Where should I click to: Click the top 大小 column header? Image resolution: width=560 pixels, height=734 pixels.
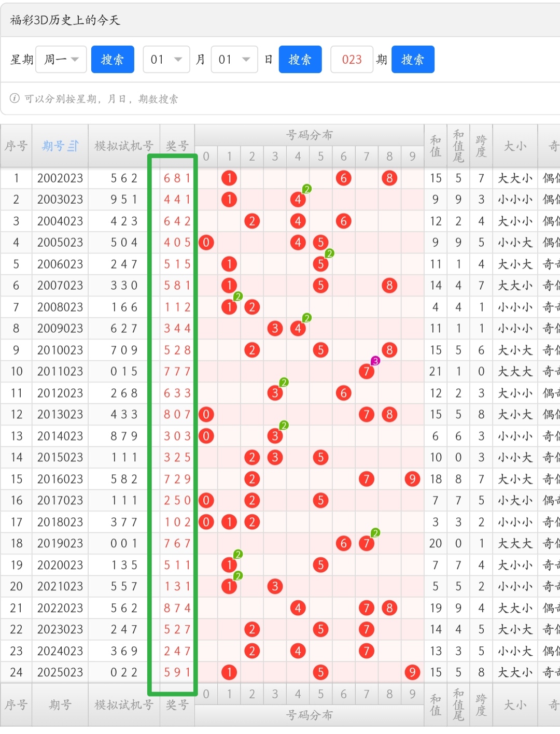pos(515,146)
